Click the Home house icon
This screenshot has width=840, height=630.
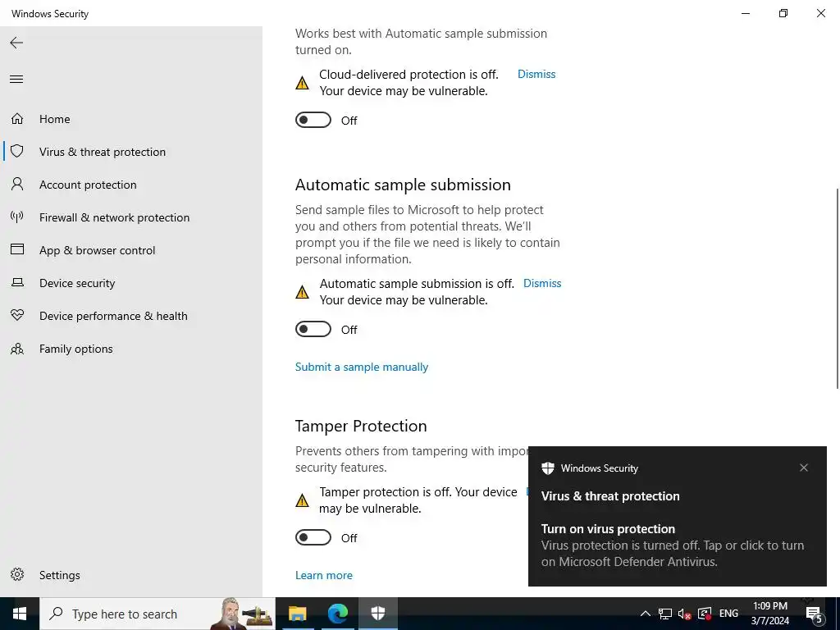click(x=17, y=118)
